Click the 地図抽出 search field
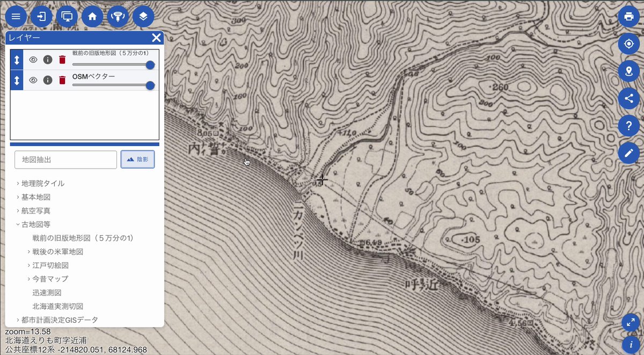Screen dimensions: 644x355 65,160
